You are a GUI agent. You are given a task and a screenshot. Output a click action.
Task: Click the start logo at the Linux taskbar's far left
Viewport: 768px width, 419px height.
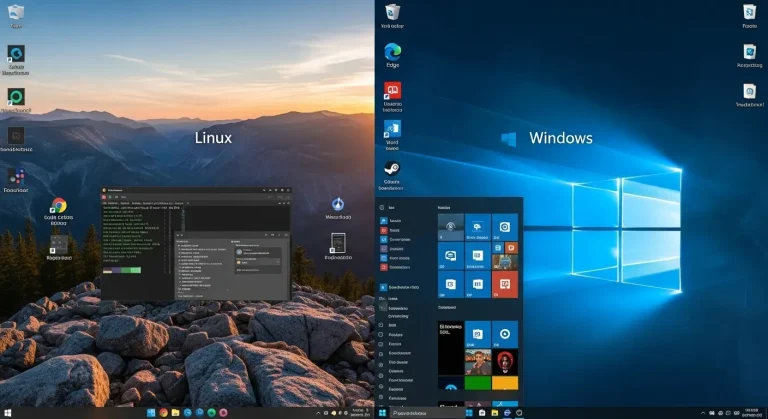(x=7, y=413)
